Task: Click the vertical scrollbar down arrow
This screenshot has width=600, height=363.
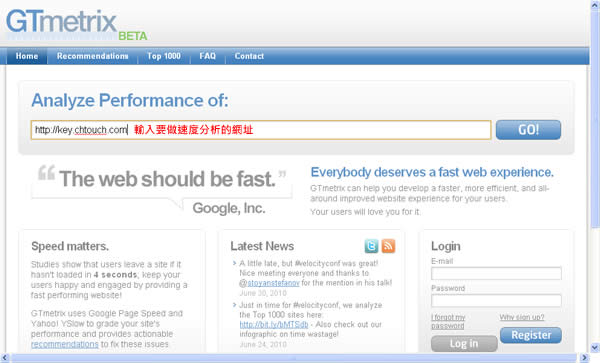Action: point(595,348)
